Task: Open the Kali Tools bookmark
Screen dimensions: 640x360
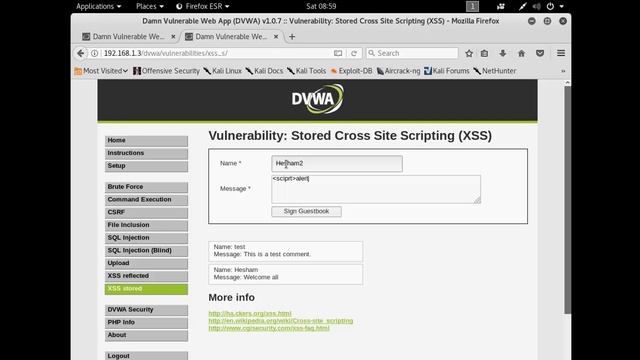Action: tap(307, 71)
